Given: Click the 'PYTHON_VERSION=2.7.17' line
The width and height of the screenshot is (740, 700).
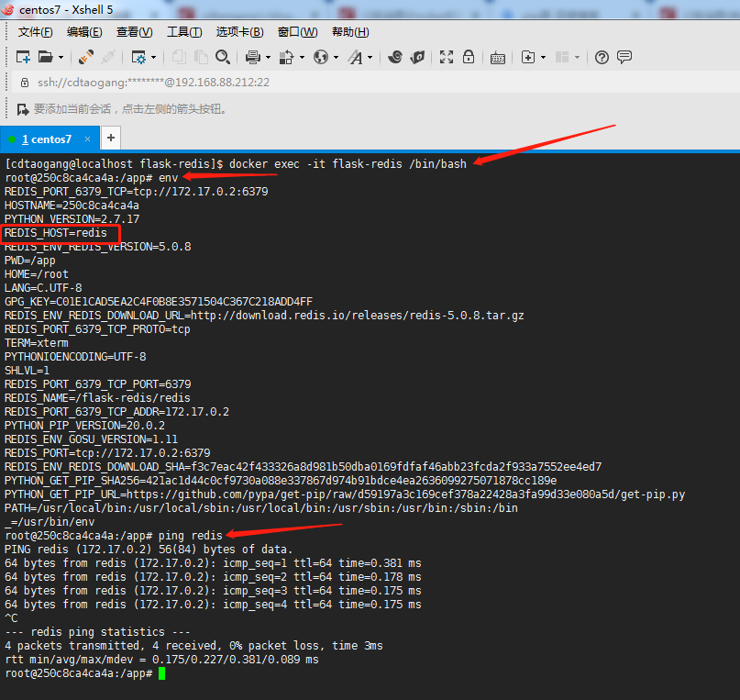Looking at the screenshot, I should 72,219.
